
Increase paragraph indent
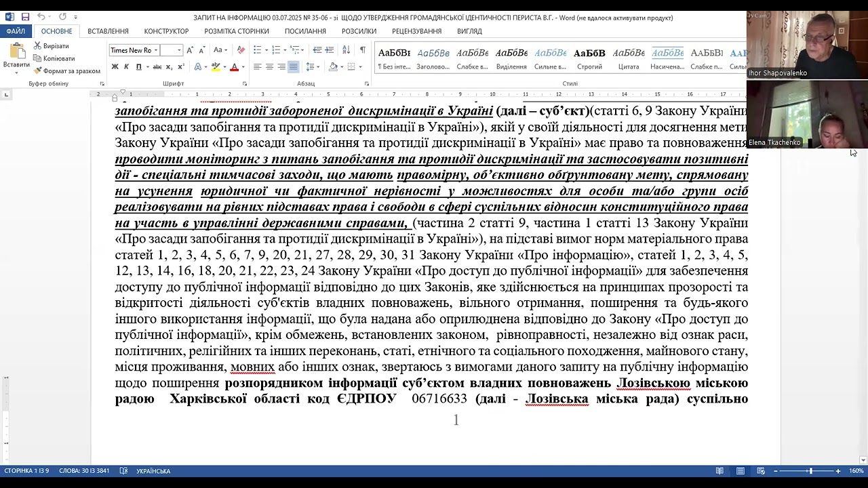329,50
